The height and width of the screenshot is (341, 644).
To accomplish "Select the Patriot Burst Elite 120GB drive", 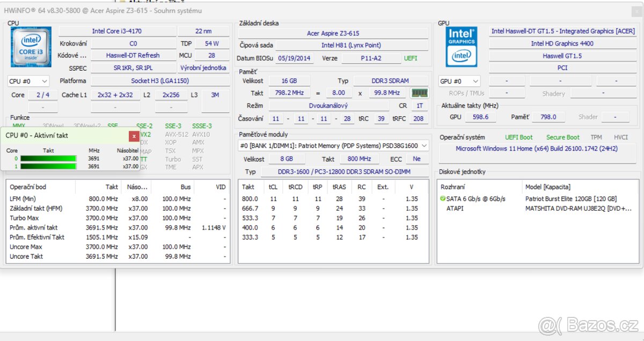I will 570,199.
